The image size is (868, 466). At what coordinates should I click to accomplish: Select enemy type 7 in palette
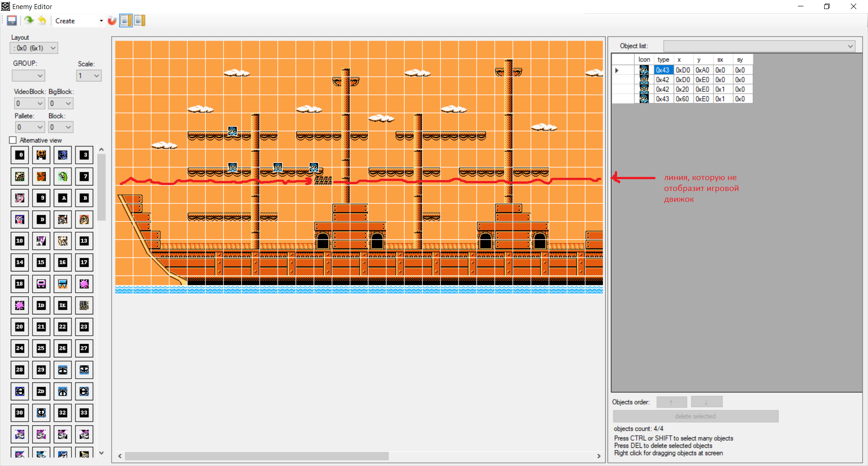[84, 176]
